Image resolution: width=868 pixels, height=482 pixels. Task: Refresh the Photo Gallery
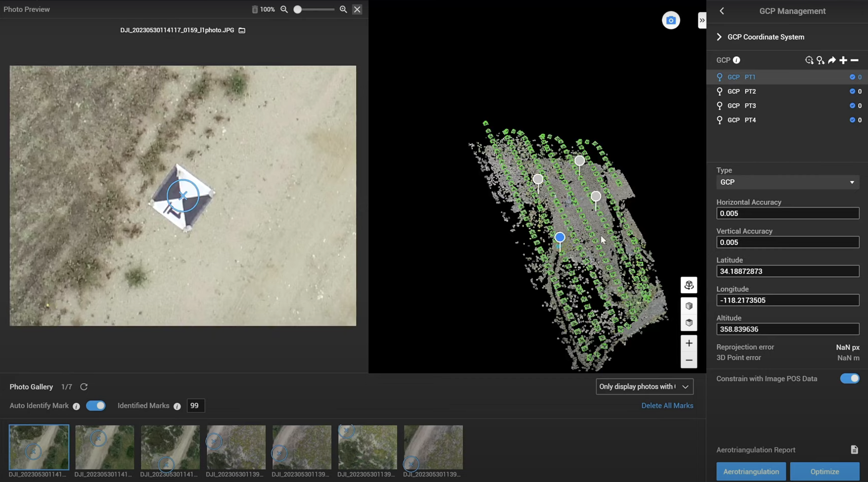pos(84,387)
